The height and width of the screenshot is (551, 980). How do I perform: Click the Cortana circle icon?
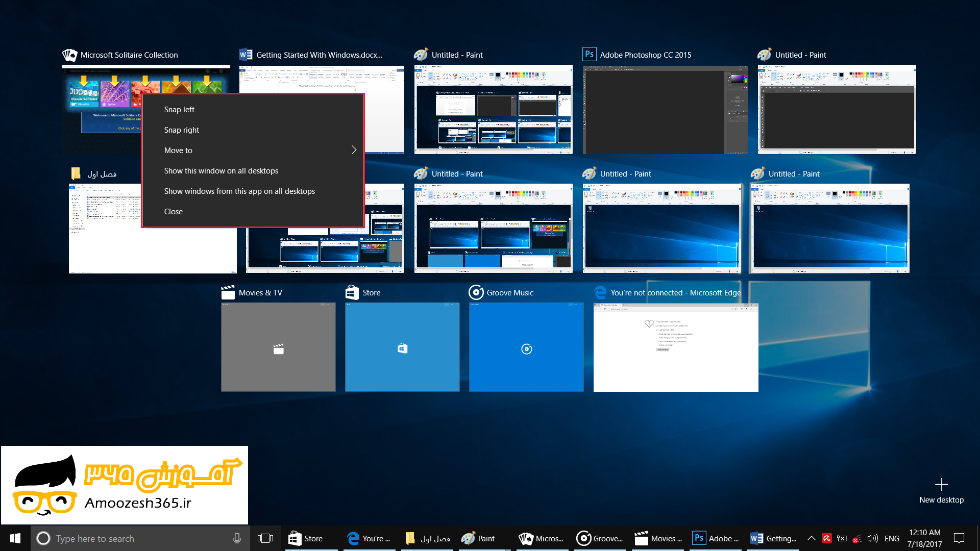pyautogui.click(x=43, y=538)
